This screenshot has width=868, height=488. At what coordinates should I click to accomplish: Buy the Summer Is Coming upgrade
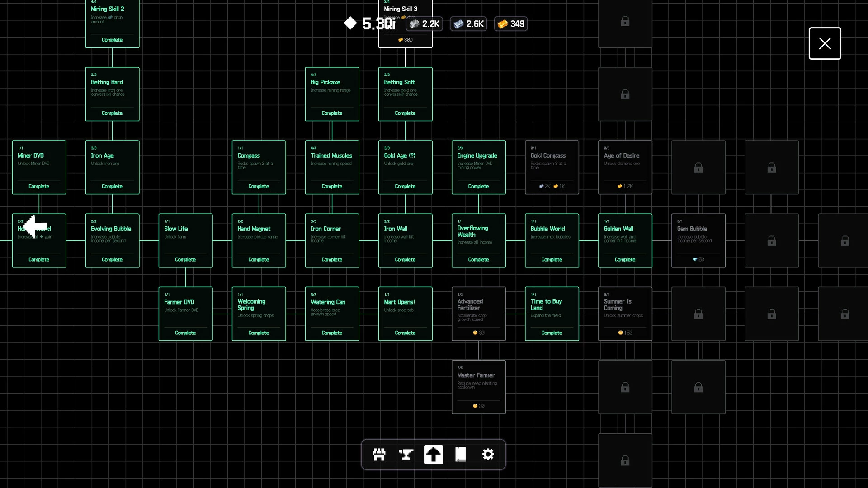[625, 314]
